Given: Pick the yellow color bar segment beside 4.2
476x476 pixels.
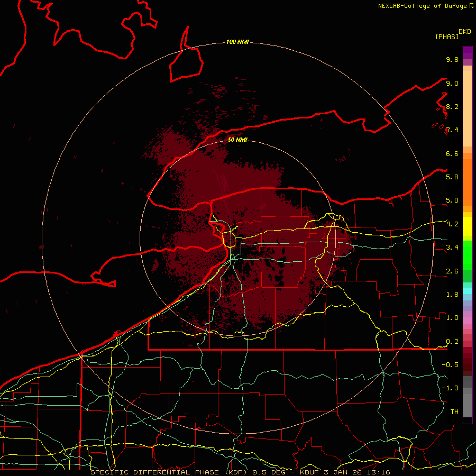Looking at the screenshot, I should (467, 226).
